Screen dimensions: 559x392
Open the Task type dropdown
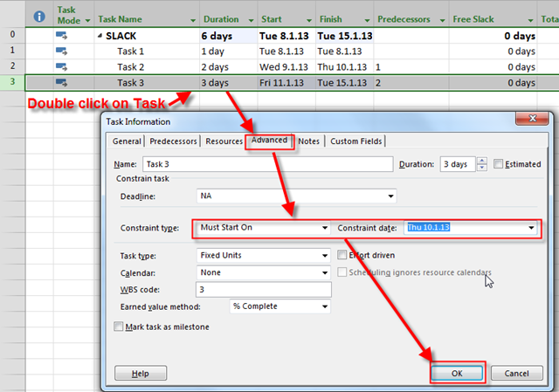click(x=324, y=256)
